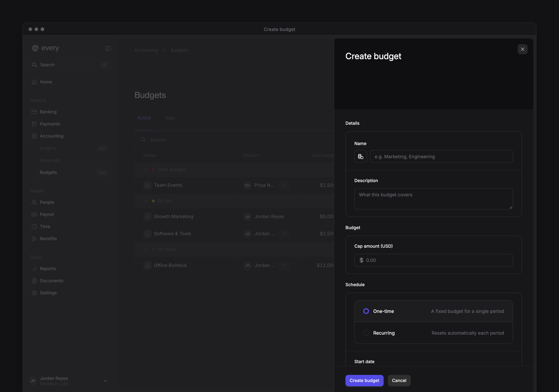Click the Settings gear icon
Image resolution: width=559 pixels, height=392 pixels.
[34, 293]
